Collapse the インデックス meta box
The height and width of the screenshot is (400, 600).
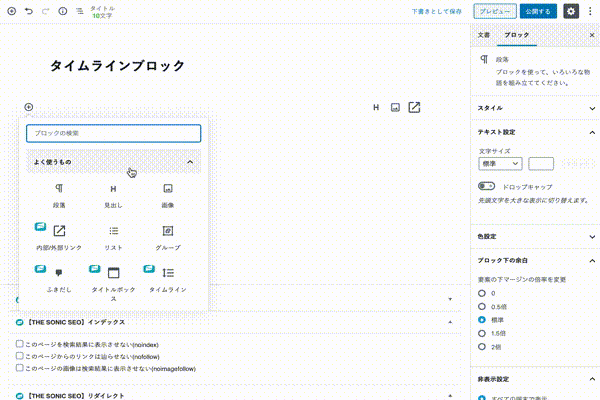(450, 322)
